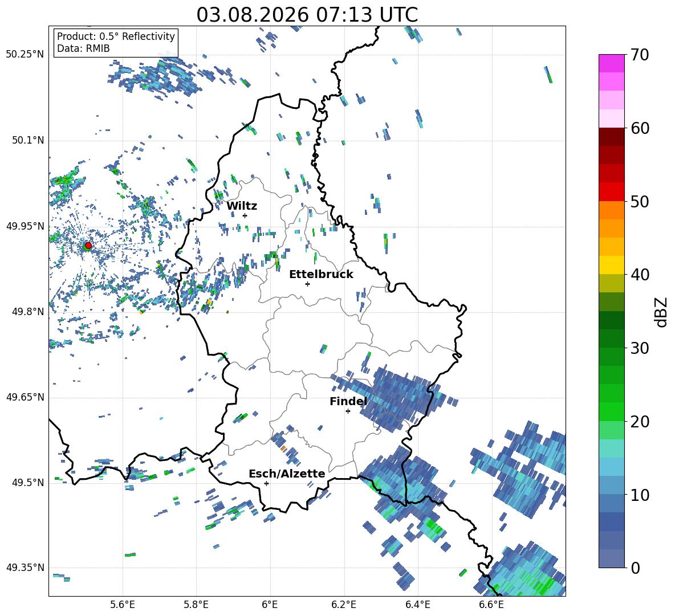The height and width of the screenshot is (616, 675).
Task: Click the Ettelbruck city label
Action: (x=321, y=275)
